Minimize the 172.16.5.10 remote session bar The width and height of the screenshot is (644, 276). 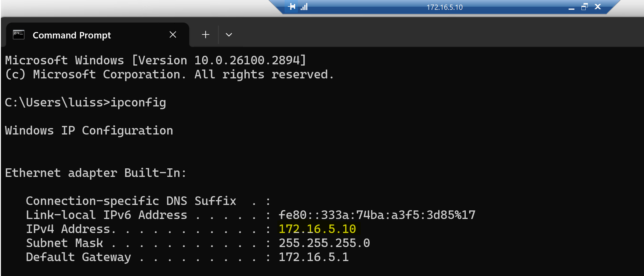point(571,7)
